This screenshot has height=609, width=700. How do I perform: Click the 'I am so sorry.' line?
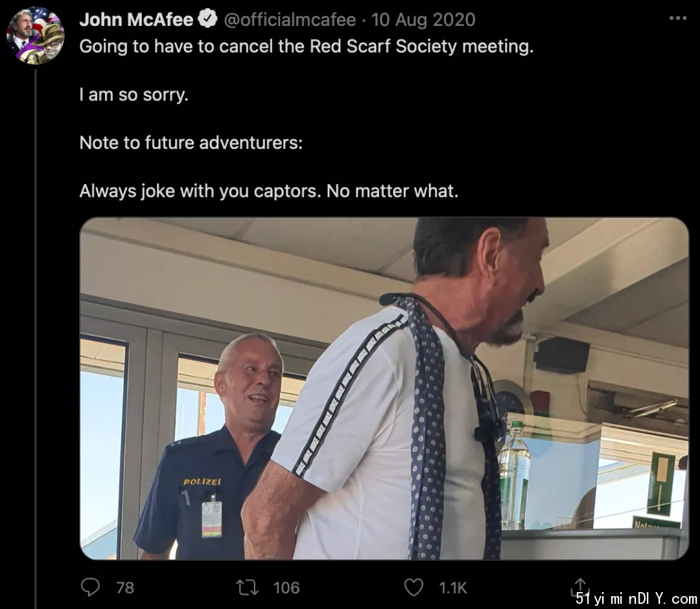(x=134, y=95)
